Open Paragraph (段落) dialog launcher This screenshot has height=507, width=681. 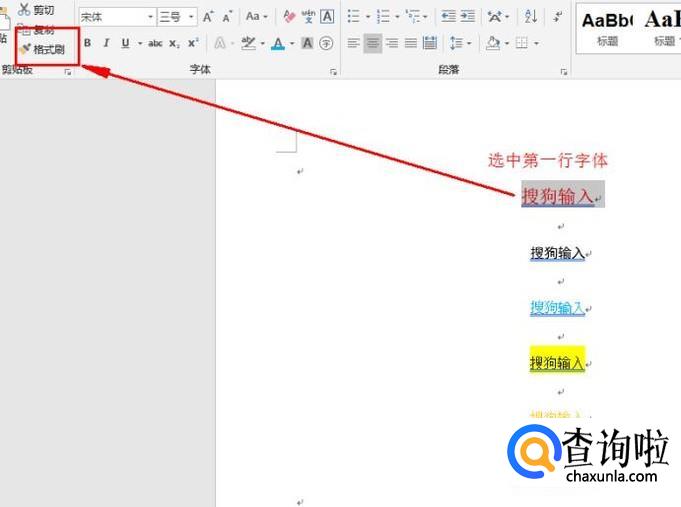(564, 72)
